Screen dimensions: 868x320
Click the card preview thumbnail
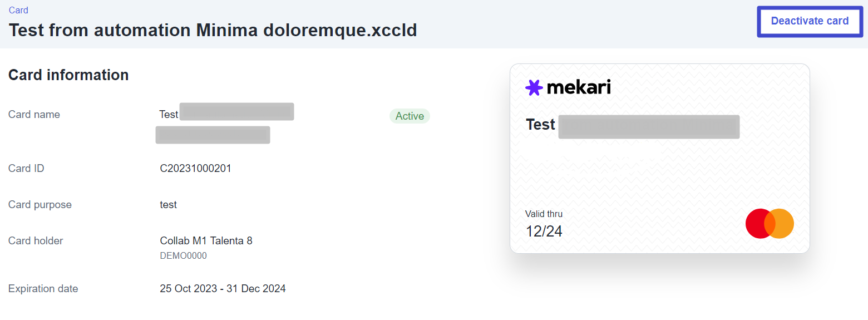659,159
